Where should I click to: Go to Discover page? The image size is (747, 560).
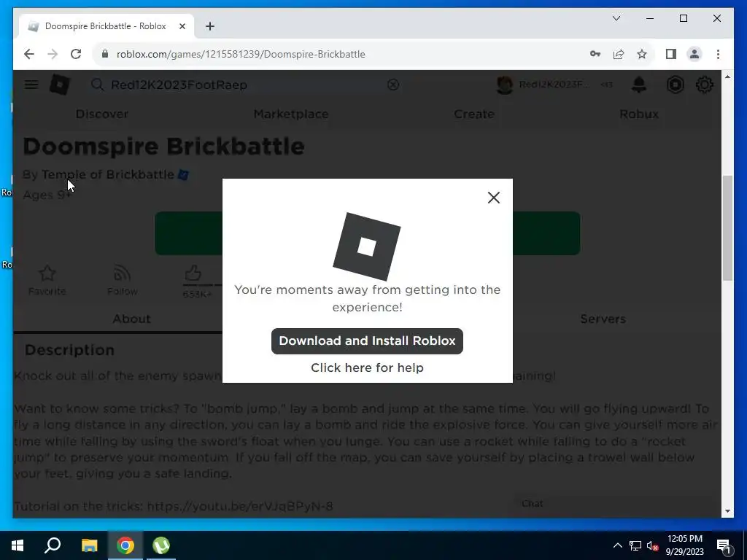click(x=102, y=114)
